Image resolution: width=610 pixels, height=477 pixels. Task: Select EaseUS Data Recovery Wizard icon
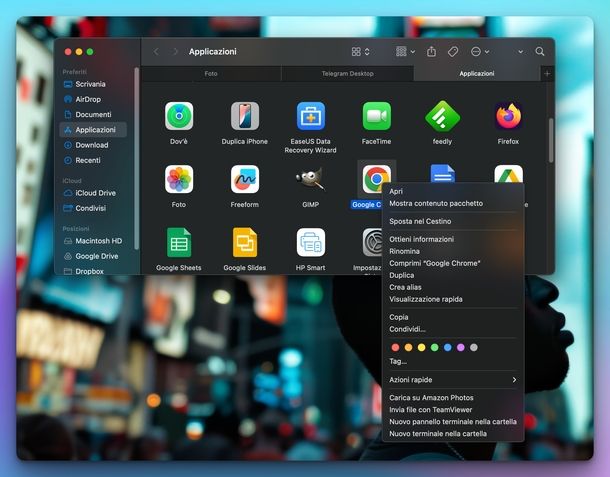tap(310, 116)
